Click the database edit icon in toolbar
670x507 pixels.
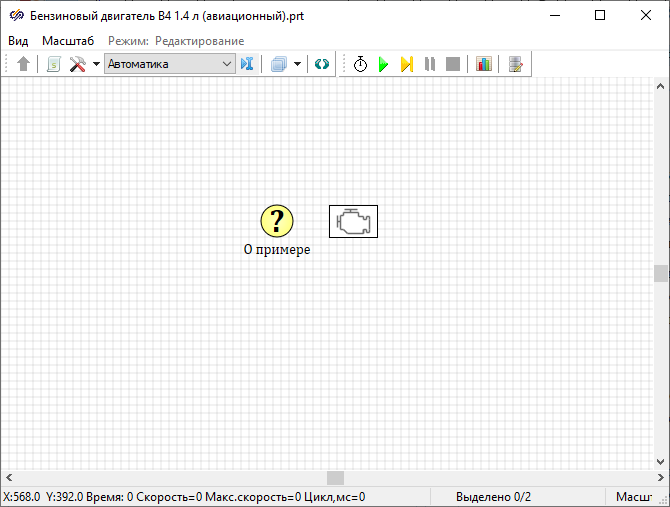pyautogui.click(x=515, y=64)
